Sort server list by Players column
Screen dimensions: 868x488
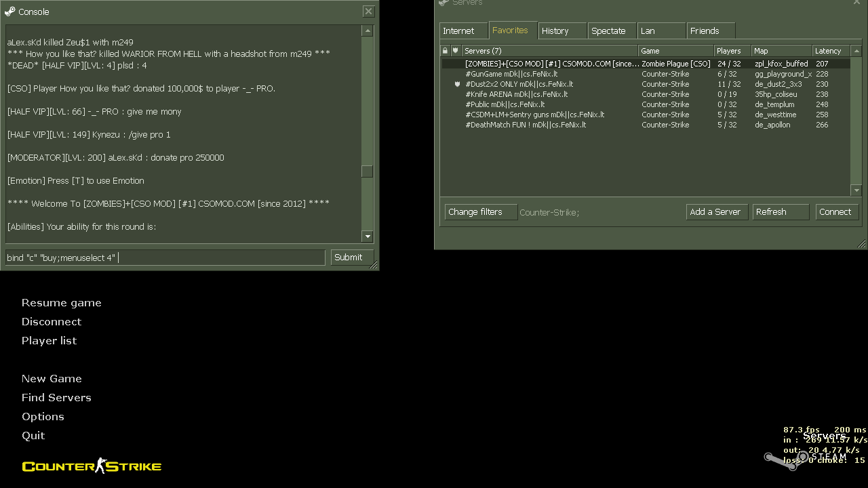point(732,51)
